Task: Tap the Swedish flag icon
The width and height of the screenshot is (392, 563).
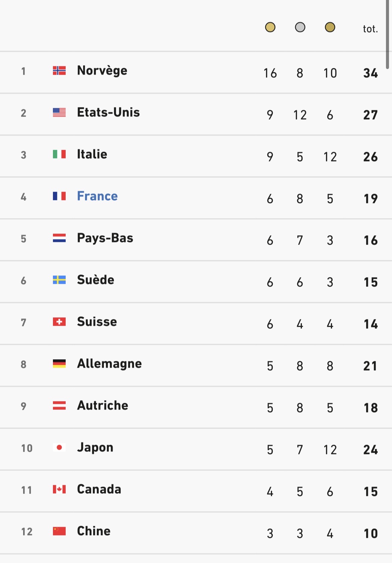Action: tap(59, 280)
